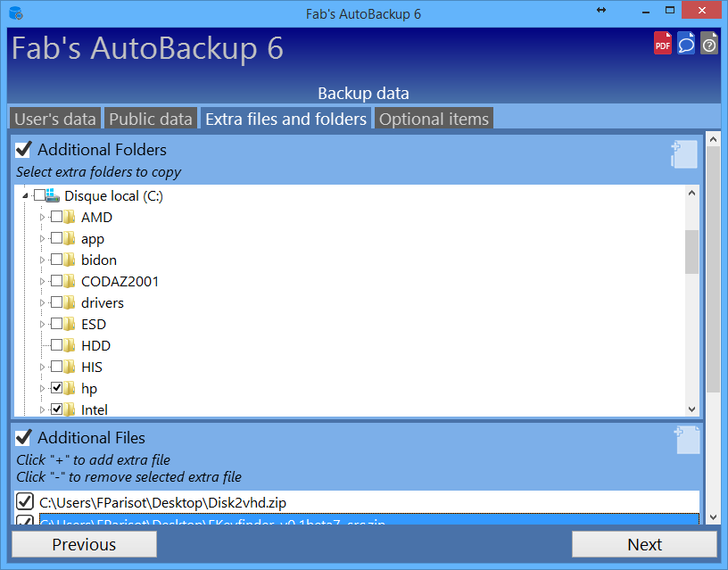The height and width of the screenshot is (570, 728).
Task: Click the folder tree scrollbar up arrow
Action: pos(691,193)
